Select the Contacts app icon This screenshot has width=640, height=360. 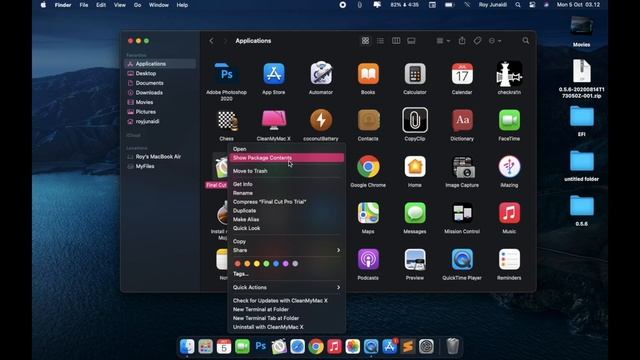(x=368, y=120)
